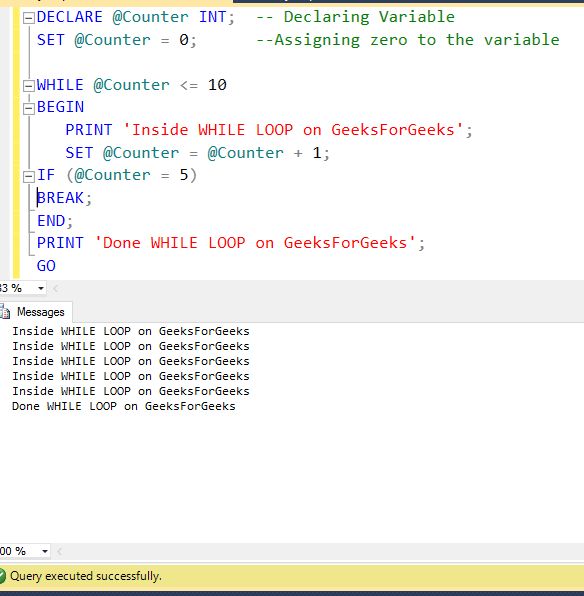Click the 'BREAK;' statement
This screenshot has width=584, height=596.
(64, 198)
